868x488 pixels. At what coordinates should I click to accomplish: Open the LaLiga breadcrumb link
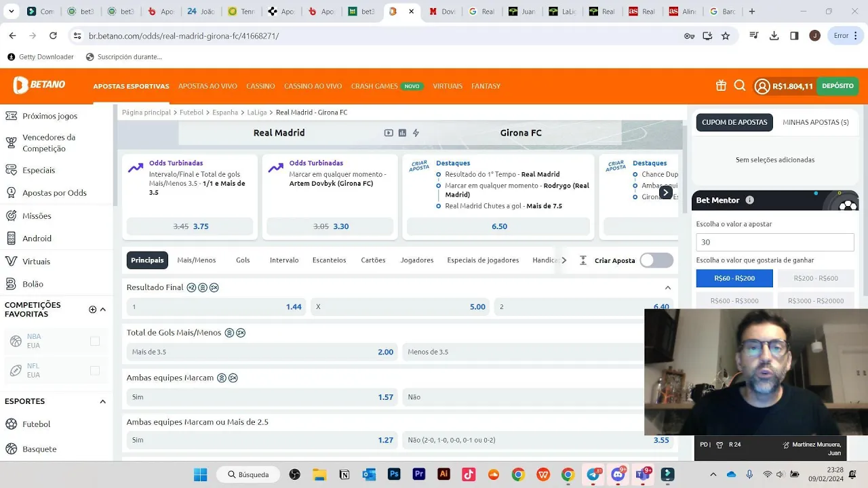click(x=257, y=113)
